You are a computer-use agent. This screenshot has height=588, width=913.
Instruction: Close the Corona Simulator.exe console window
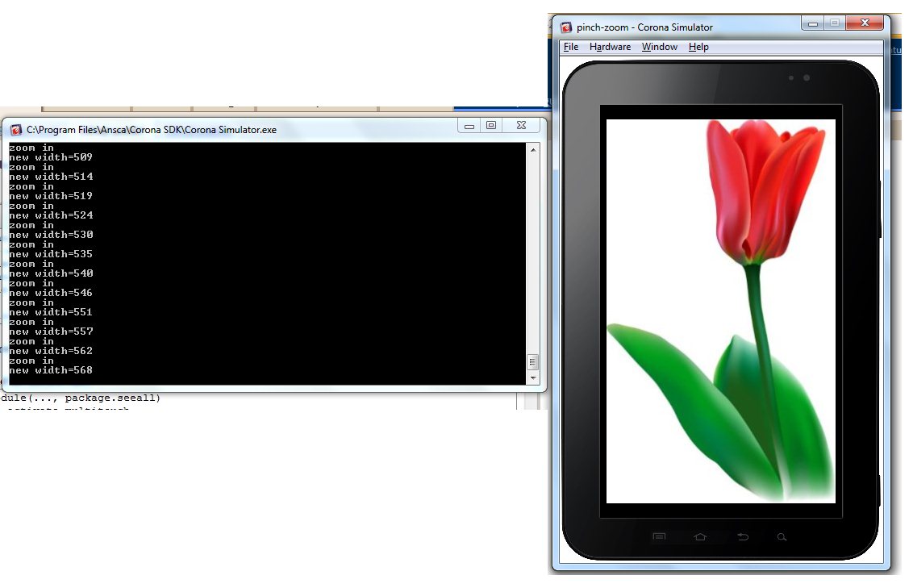pos(522,125)
